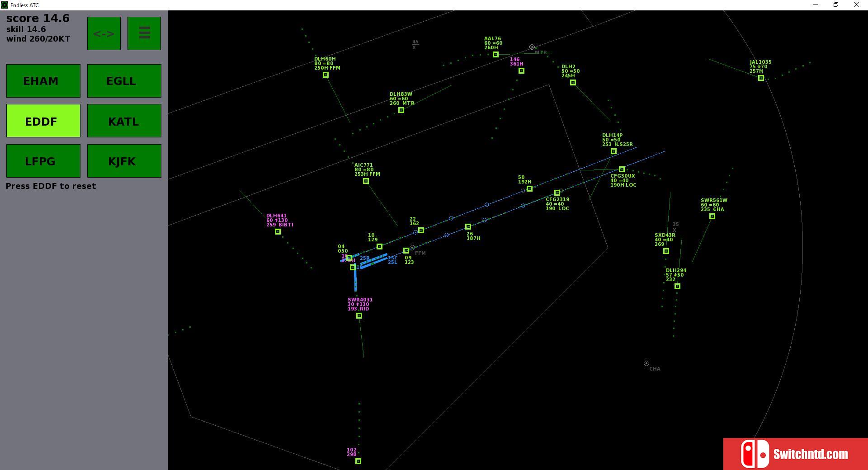
Task: Select aircraft blip DLH60H
Action: (x=325, y=75)
